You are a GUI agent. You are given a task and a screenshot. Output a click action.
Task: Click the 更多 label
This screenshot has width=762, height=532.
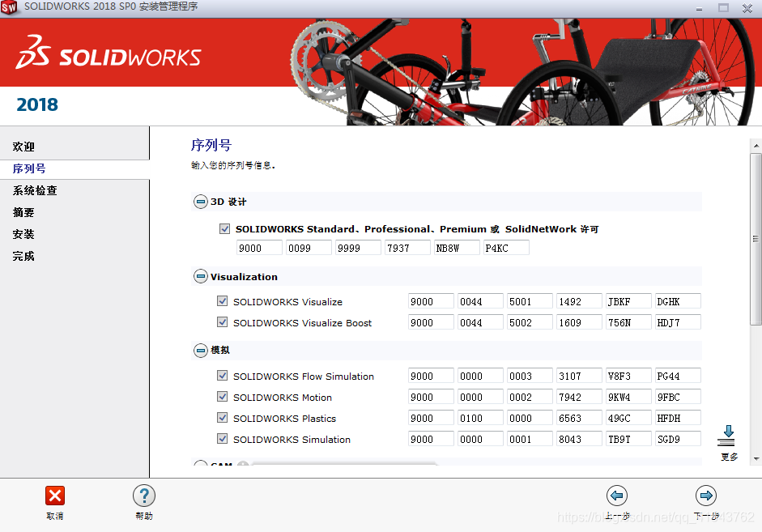[x=730, y=457]
